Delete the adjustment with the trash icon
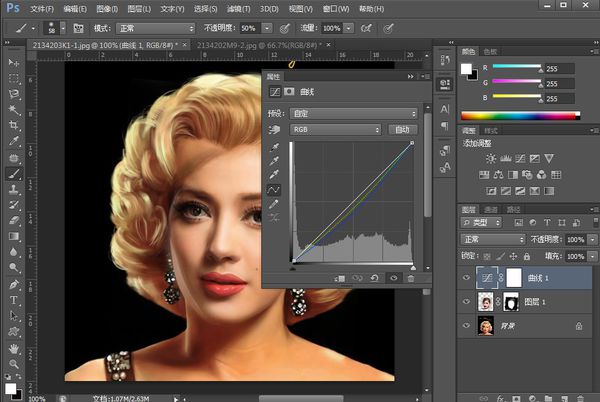 pos(411,278)
